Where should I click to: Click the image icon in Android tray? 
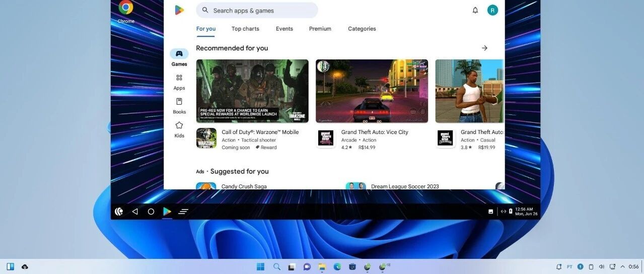pos(490,212)
